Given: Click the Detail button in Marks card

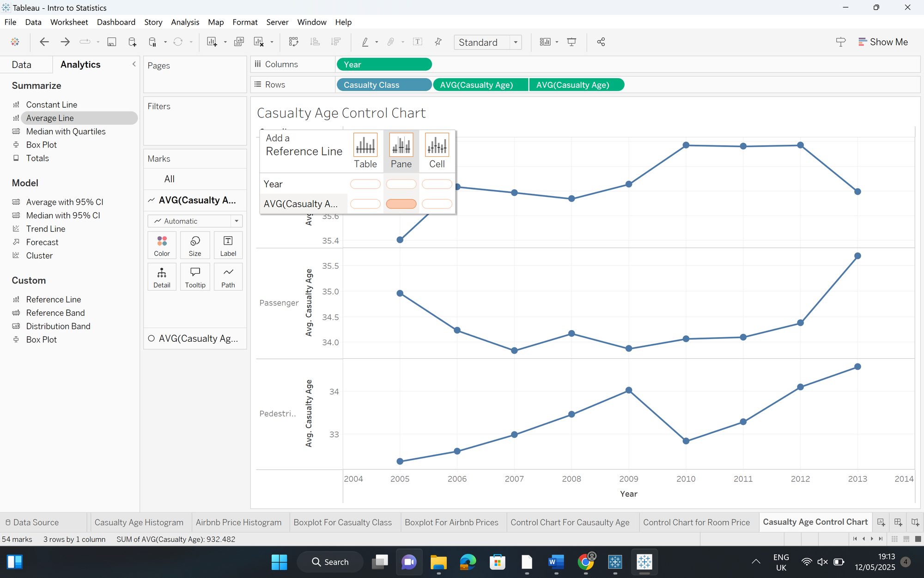Looking at the screenshot, I should [x=162, y=277].
